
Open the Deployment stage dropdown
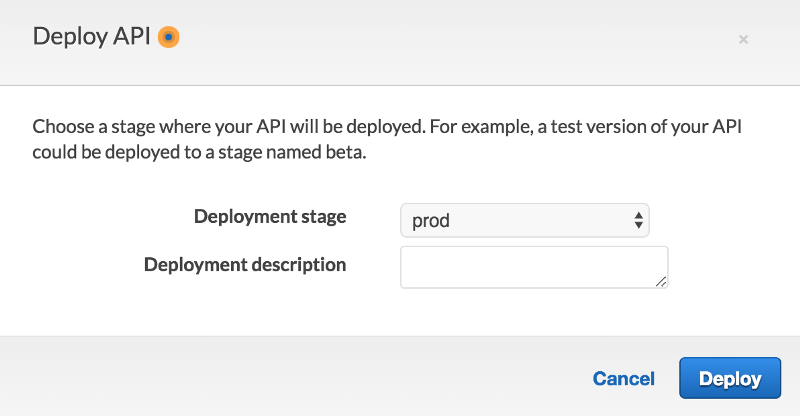[x=524, y=221]
